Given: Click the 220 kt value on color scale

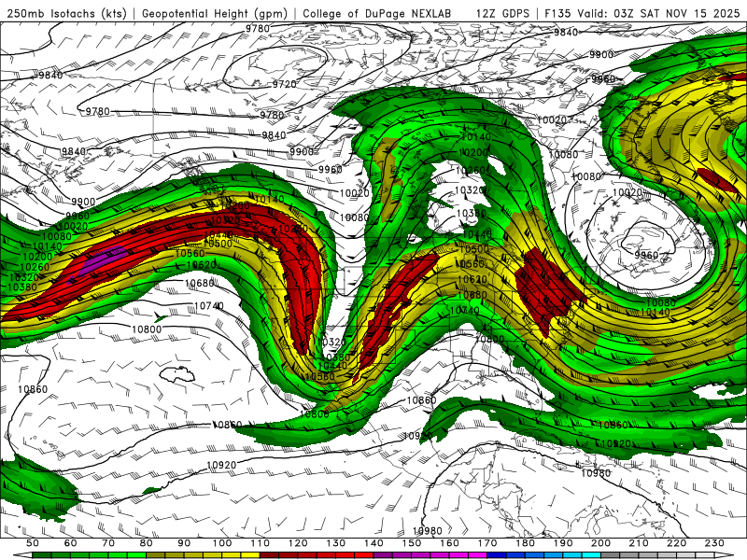Looking at the screenshot, I should point(677,543).
